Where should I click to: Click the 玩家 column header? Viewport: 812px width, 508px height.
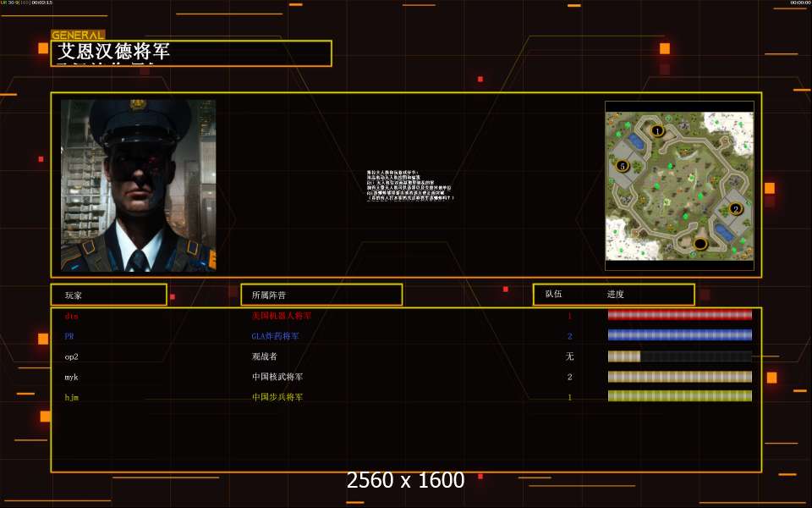point(73,295)
